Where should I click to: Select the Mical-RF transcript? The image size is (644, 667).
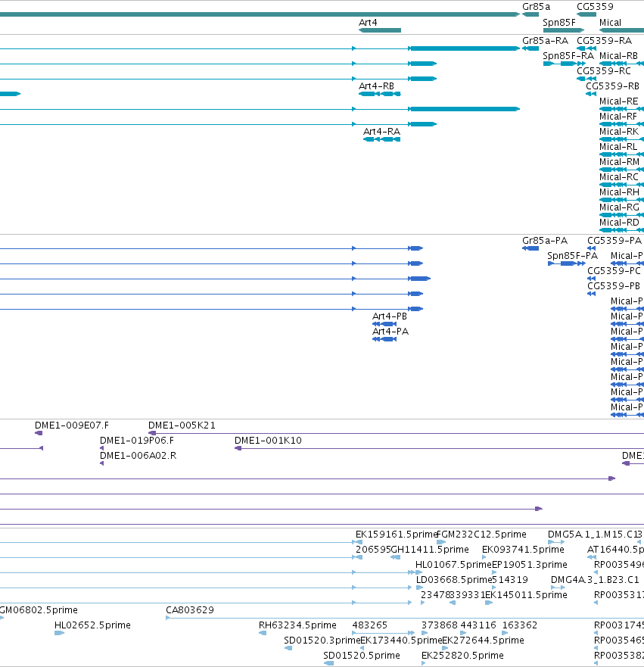621,124
